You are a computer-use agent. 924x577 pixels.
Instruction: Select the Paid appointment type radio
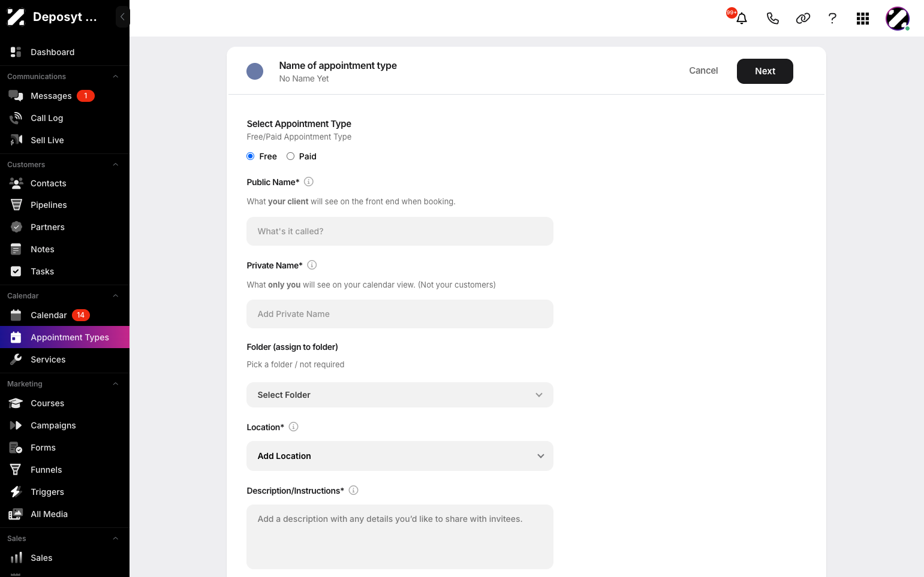(x=290, y=156)
